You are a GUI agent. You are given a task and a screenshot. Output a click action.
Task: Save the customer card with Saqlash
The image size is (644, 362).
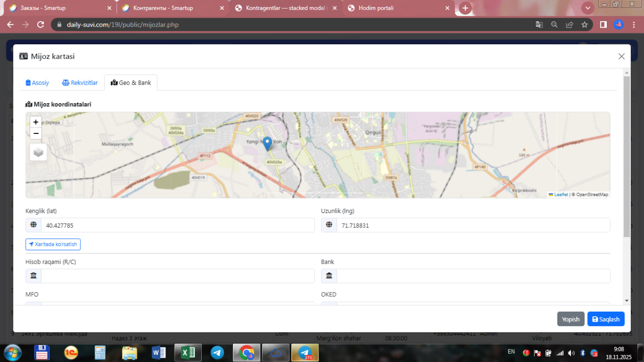pos(606,319)
